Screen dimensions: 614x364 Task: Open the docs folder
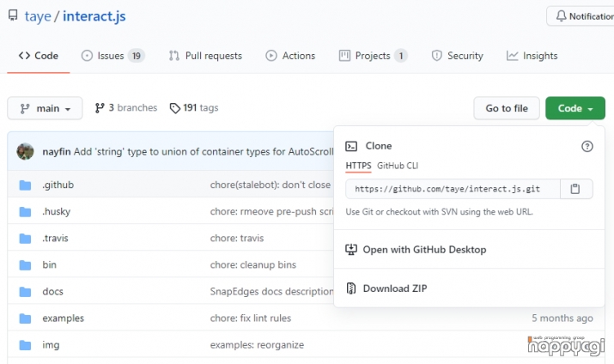point(53,291)
